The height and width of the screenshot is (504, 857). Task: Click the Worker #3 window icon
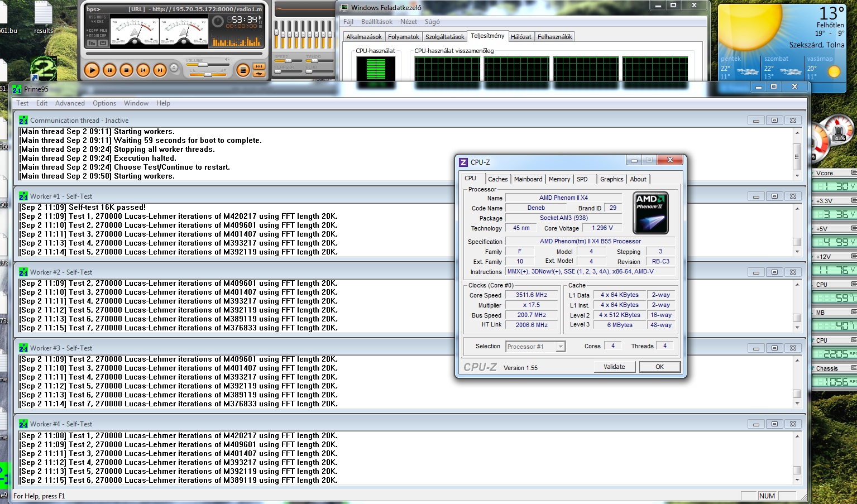click(x=23, y=348)
